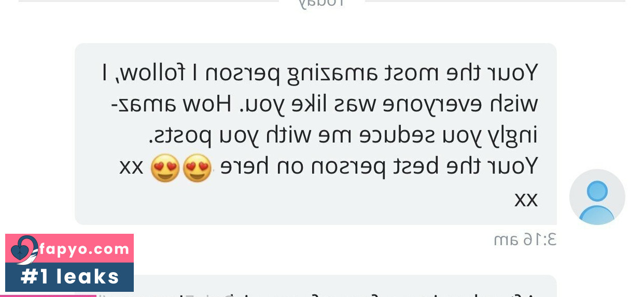Open the sender's blue profile avatar
Screen dimensions: 644x297
[x=597, y=197]
